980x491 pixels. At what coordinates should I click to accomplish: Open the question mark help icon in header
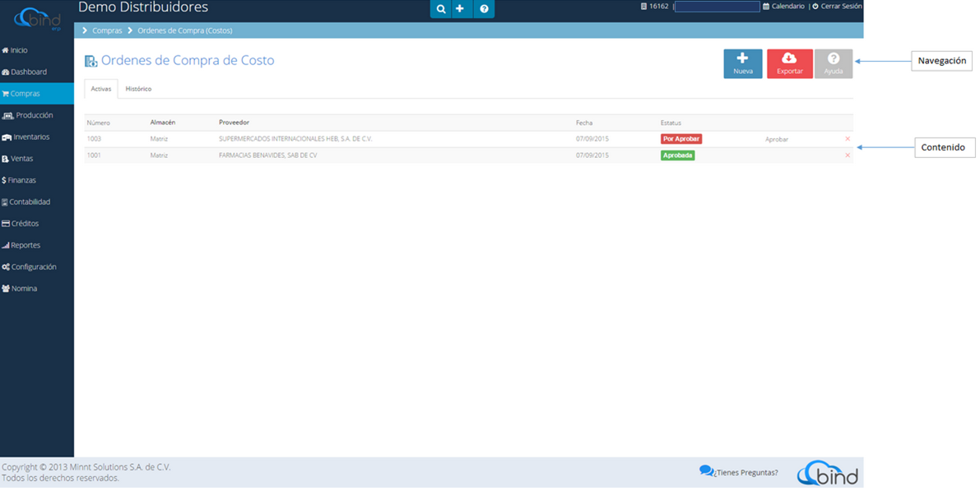tap(484, 9)
